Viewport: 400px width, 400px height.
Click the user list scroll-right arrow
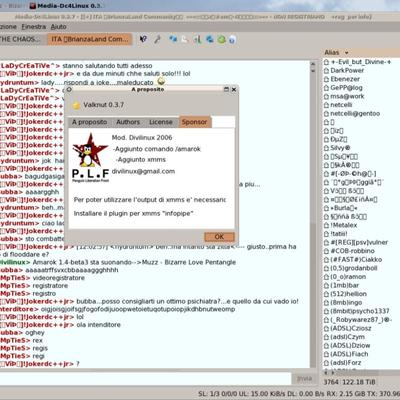(332, 372)
